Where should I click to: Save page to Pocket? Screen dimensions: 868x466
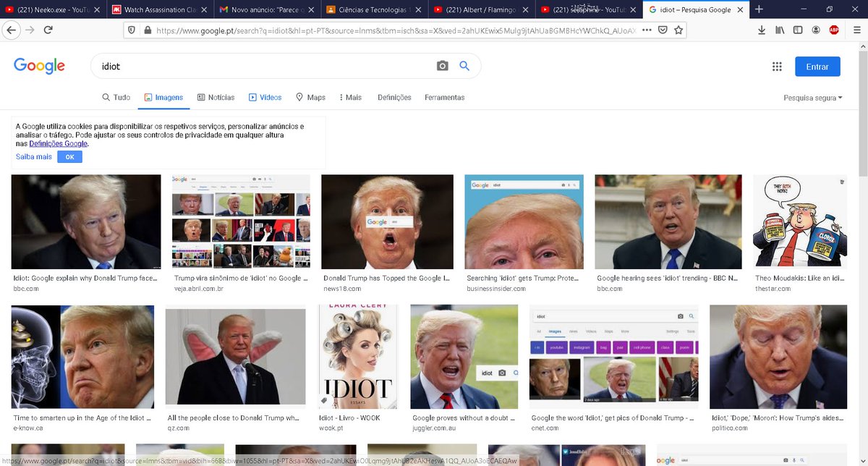coord(663,30)
